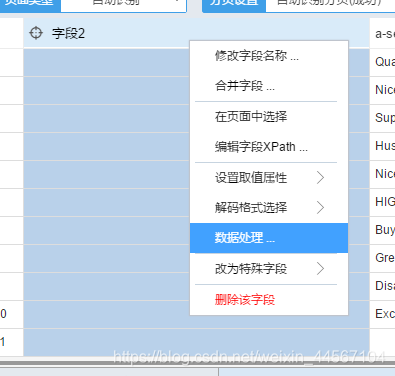The width and height of the screenshot is (395, 376).
Task: Expand the 改为特殊字段 submenu
Action: pos(269,269)
